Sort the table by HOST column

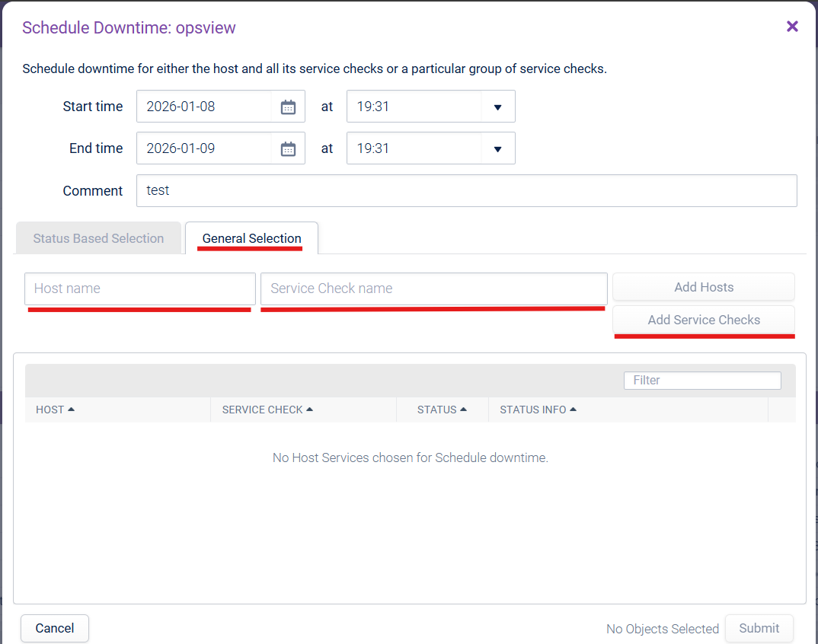click(55, 410)
